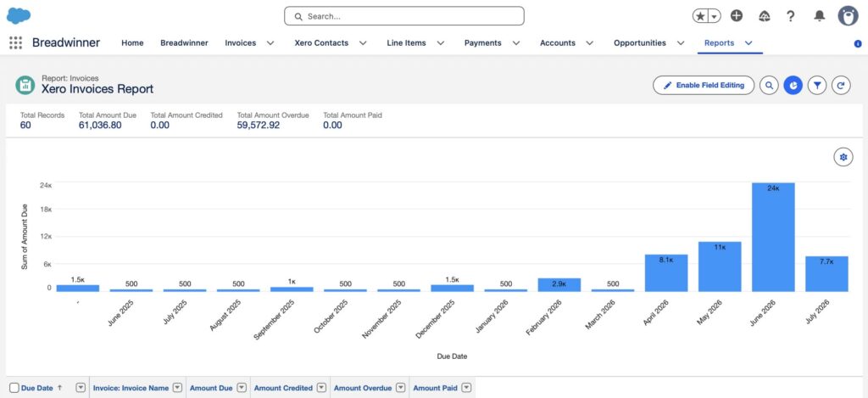Select the Reports tab
868x398 pixels.
pos(719,42)
